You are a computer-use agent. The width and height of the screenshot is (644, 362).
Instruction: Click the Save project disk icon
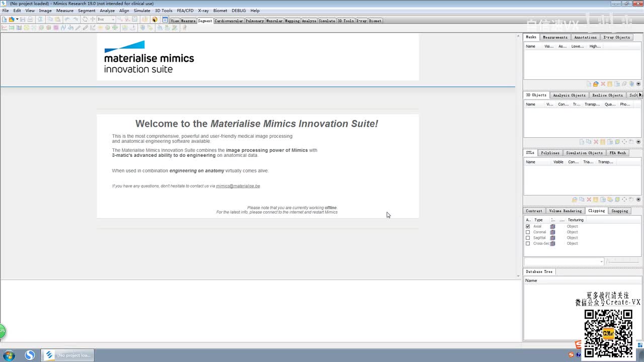23,20
